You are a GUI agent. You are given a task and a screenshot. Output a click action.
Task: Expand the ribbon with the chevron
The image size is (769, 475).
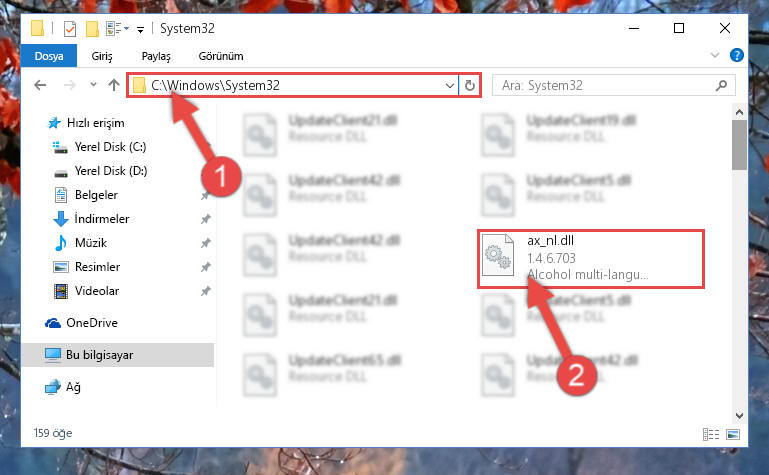pos(715,55)
